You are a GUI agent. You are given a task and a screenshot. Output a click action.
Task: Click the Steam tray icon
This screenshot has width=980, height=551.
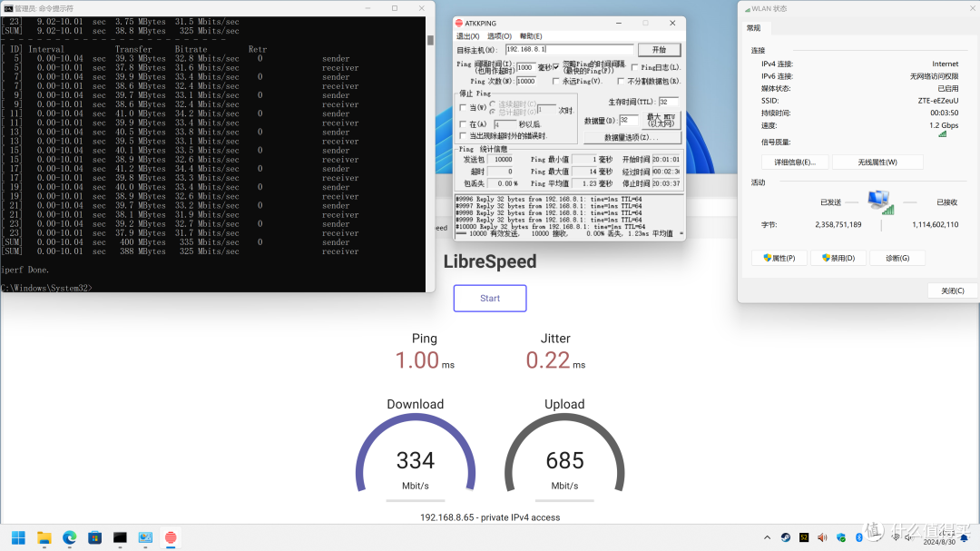coord(786,537)
